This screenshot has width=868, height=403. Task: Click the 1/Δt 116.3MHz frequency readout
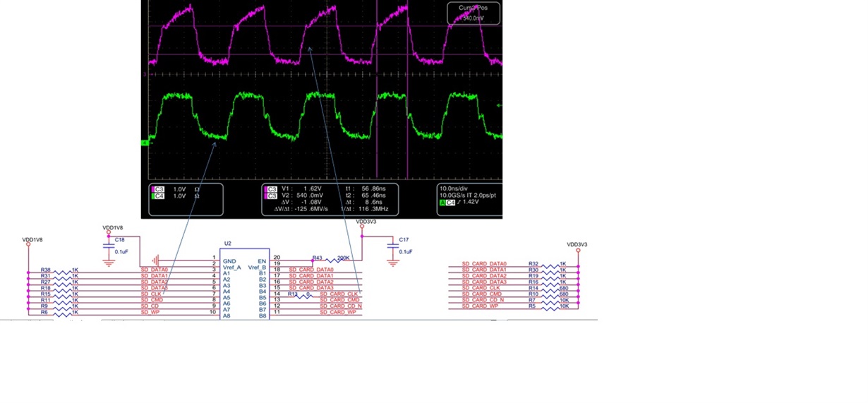(x=364, y=210)
